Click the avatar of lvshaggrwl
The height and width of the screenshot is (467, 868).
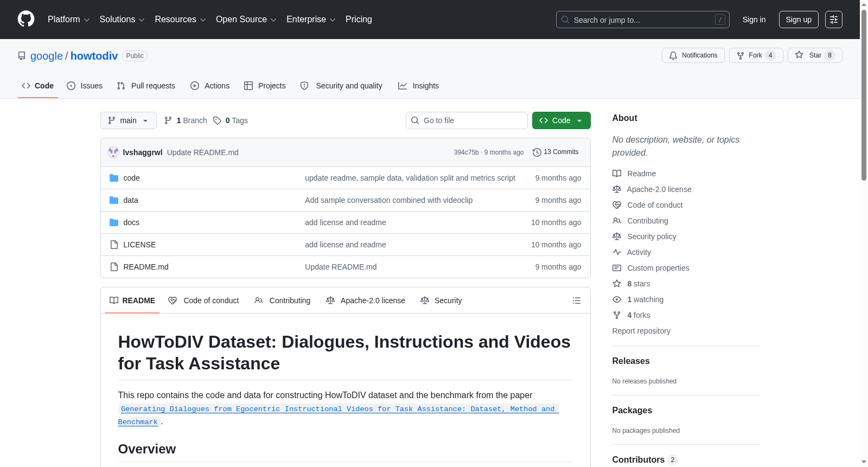pyautogui.click(x=113, y=152)
